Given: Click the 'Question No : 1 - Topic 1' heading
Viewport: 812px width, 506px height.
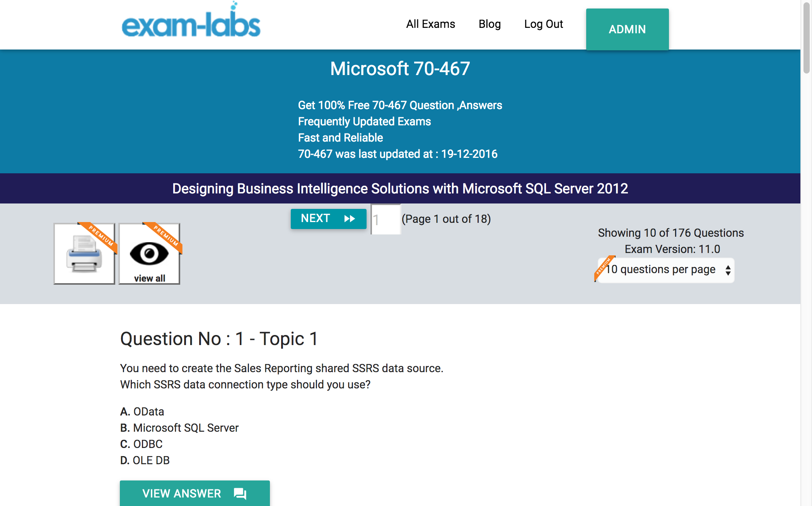Looking at the screenshot, I should tap(219, 339).
